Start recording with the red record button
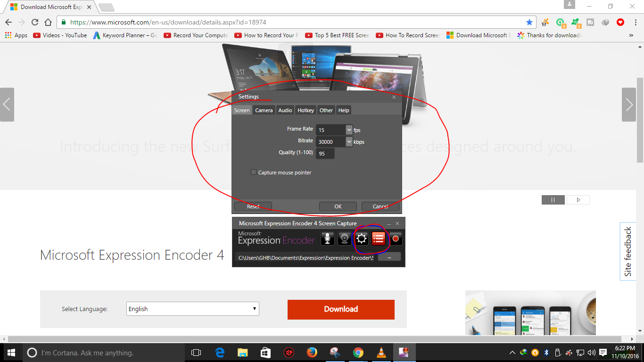This screenshot has width=644, height=362. (396, 239)
